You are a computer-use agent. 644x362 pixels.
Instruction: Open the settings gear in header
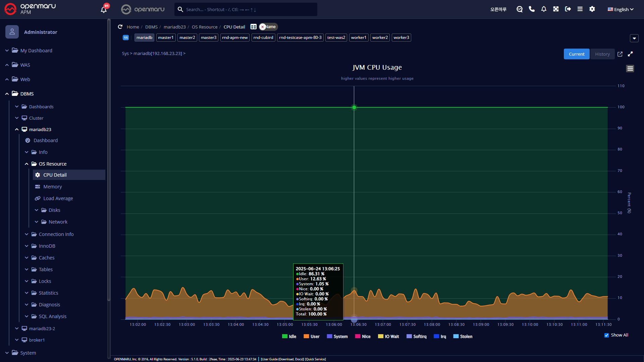coord(592,9)
